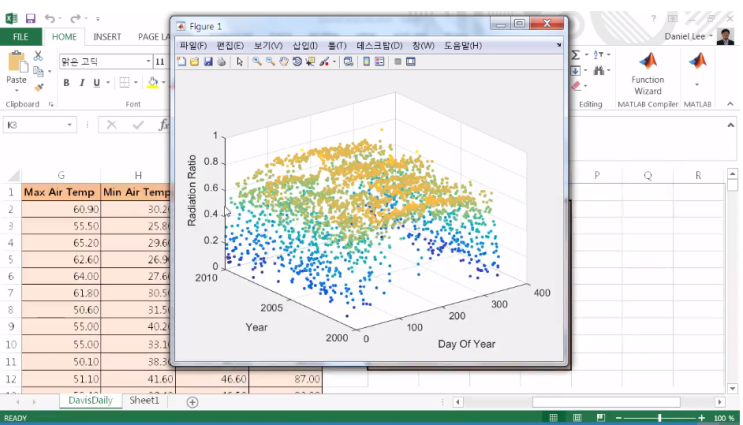Click the AutoSum sigma icon

click(x=576, y=55)
